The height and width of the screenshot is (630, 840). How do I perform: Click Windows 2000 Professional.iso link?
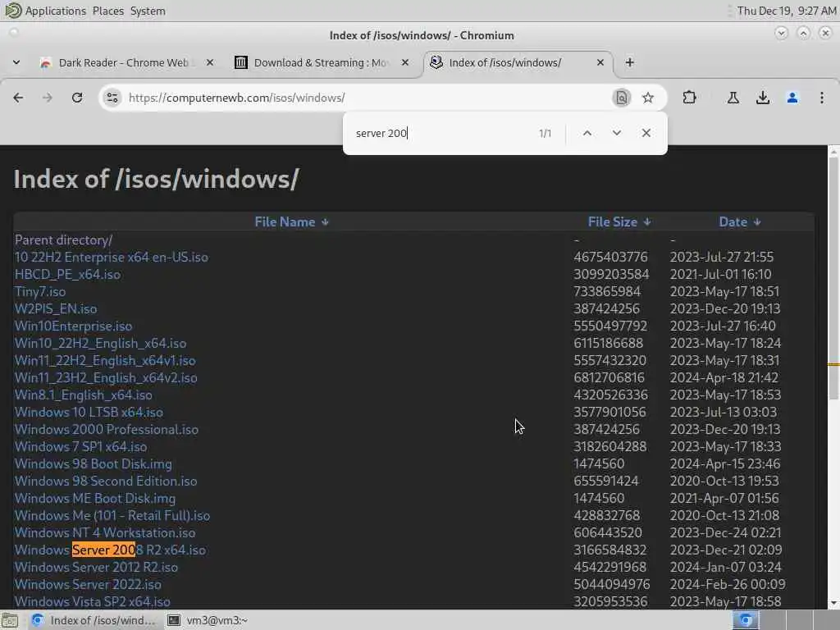[107, 429]
